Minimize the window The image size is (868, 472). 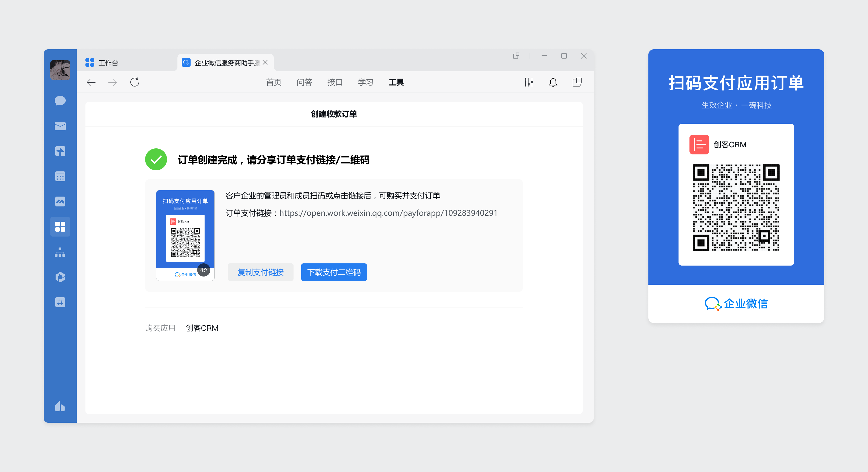click(544, 56)
